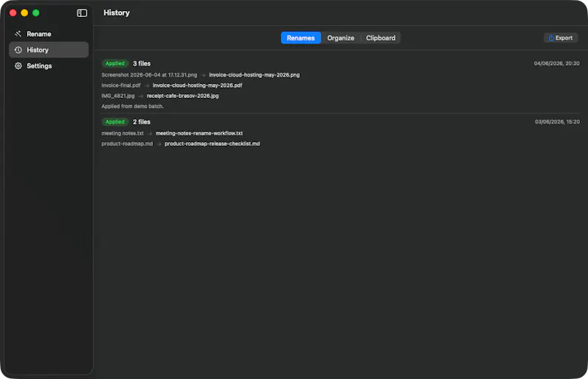Image resolution: width=588 pixels, height=379 pixels.
Task: Click original name IMG_4821.jpg
Action: (118, 96)
